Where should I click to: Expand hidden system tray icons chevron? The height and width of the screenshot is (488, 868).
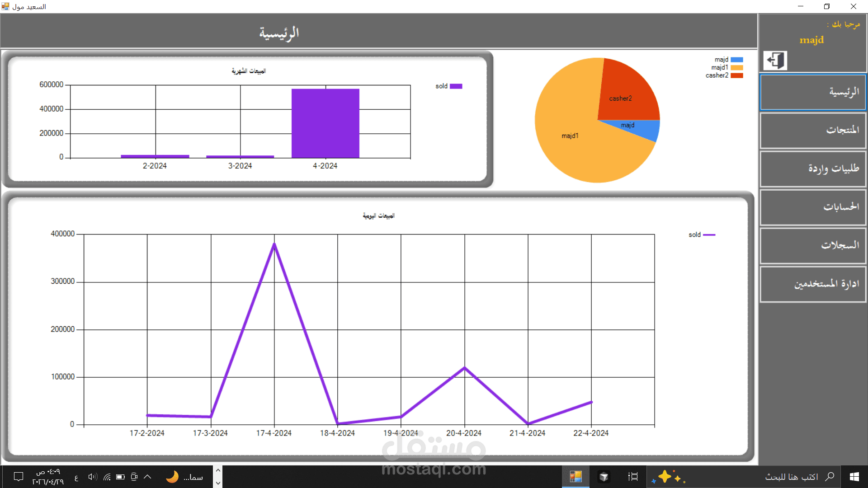(x=147, y=477)
